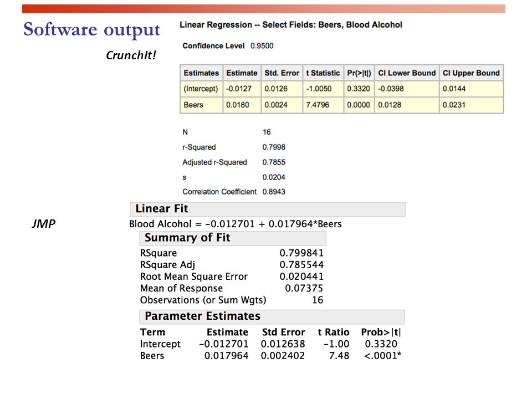Click the RSquare Adj value 0.785544
This screenshot has height=399, width=532.
301,265
